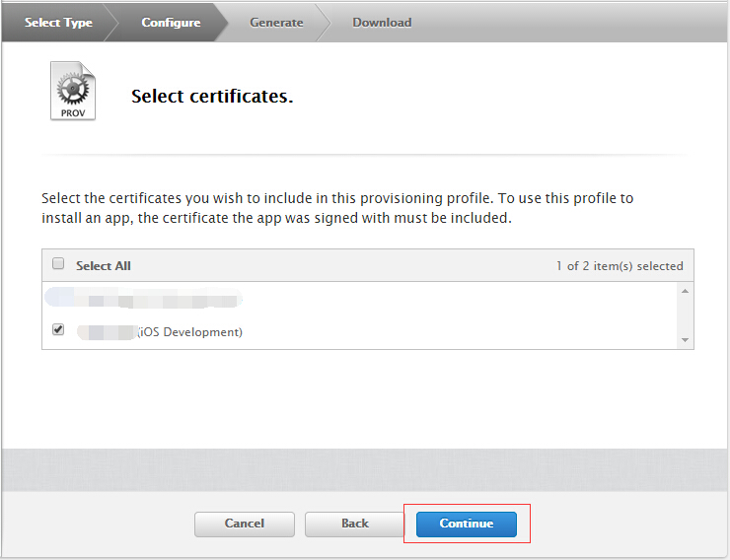Go to the Select Type step
This screenshot has height=560, width=730.
click(58, 23)
